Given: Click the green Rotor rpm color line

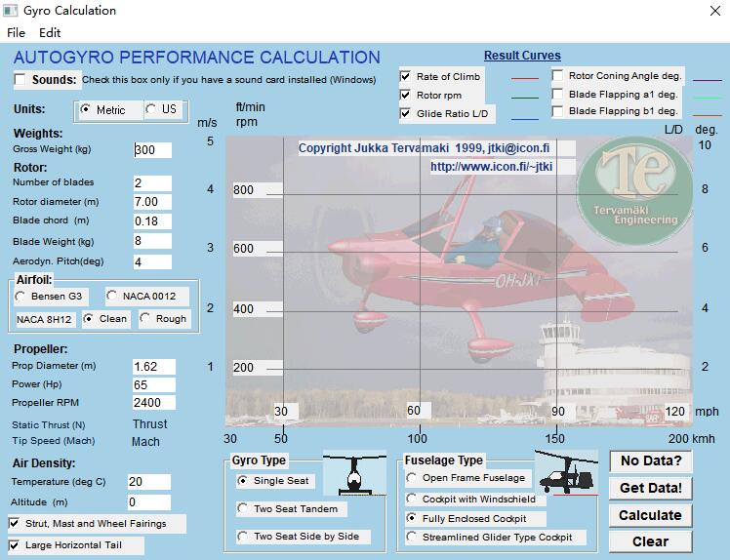Looking at the screenshot, I should tap(525, 98).
